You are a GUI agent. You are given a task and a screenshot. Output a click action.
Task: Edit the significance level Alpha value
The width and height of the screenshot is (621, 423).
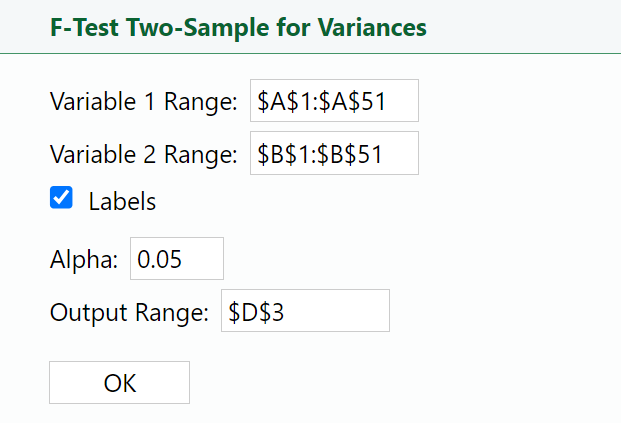176,259
